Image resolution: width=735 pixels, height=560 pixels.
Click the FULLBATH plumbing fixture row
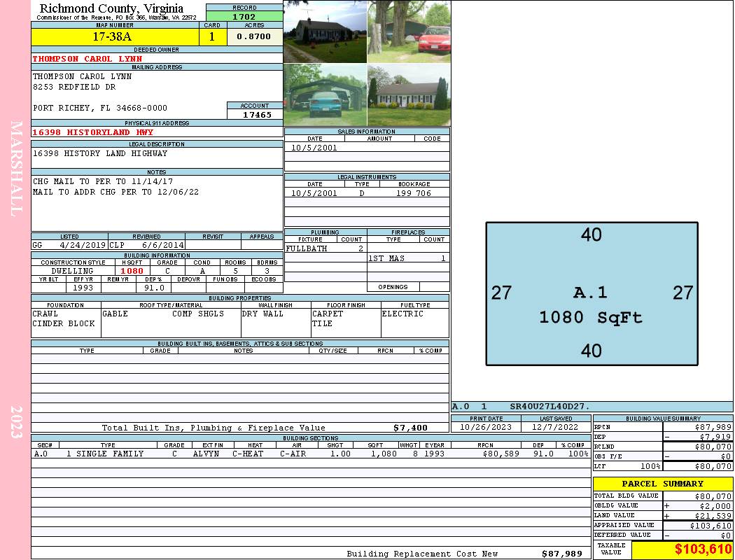(x=325, y=248)
